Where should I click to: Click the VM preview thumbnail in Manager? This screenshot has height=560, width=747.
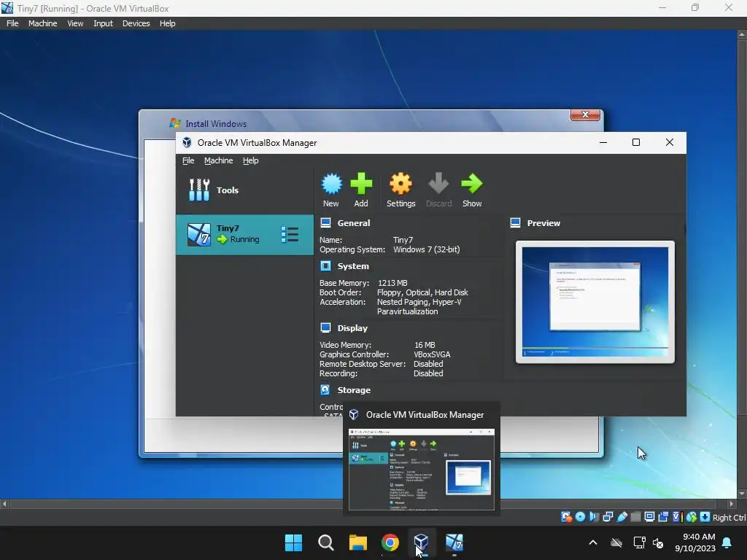tap(595, 302)
